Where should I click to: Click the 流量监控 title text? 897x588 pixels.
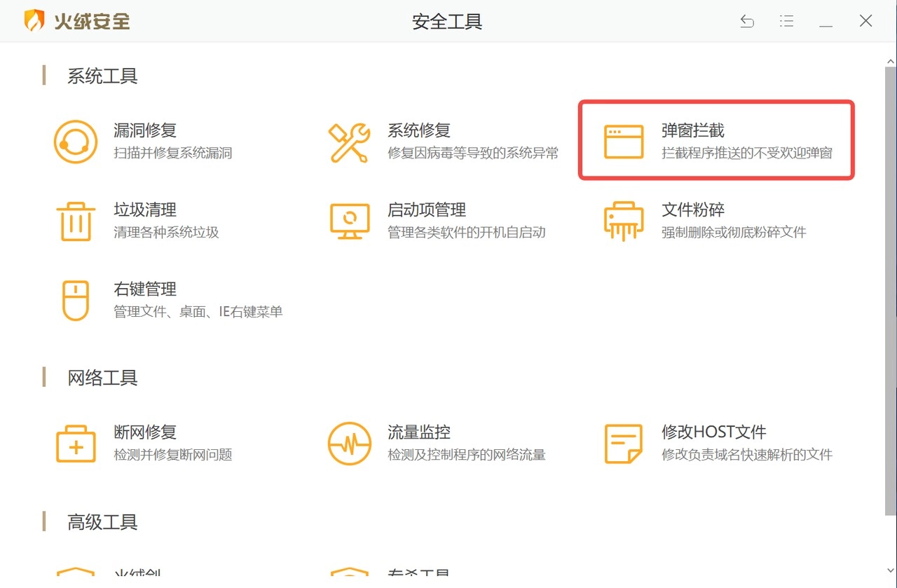[x=419, y=432]
